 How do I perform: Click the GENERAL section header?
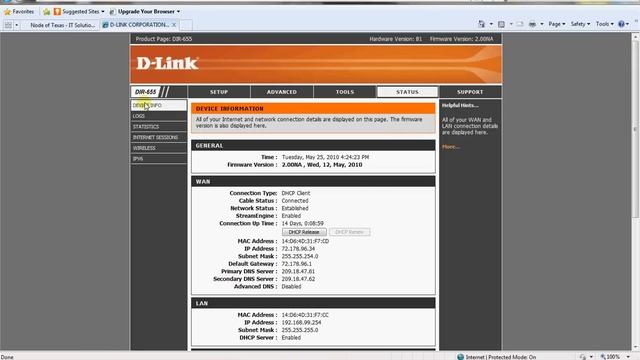point(313,145)
